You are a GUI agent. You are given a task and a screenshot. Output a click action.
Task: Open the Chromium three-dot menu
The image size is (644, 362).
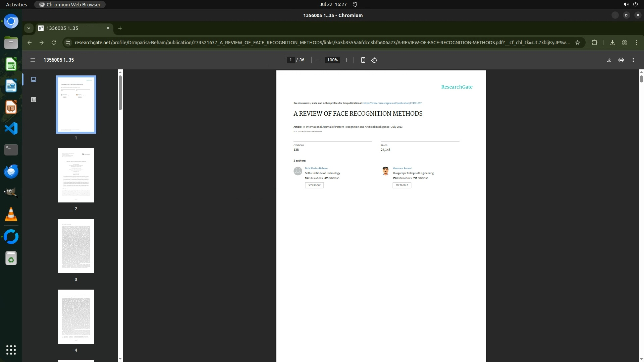coord(636,43)
